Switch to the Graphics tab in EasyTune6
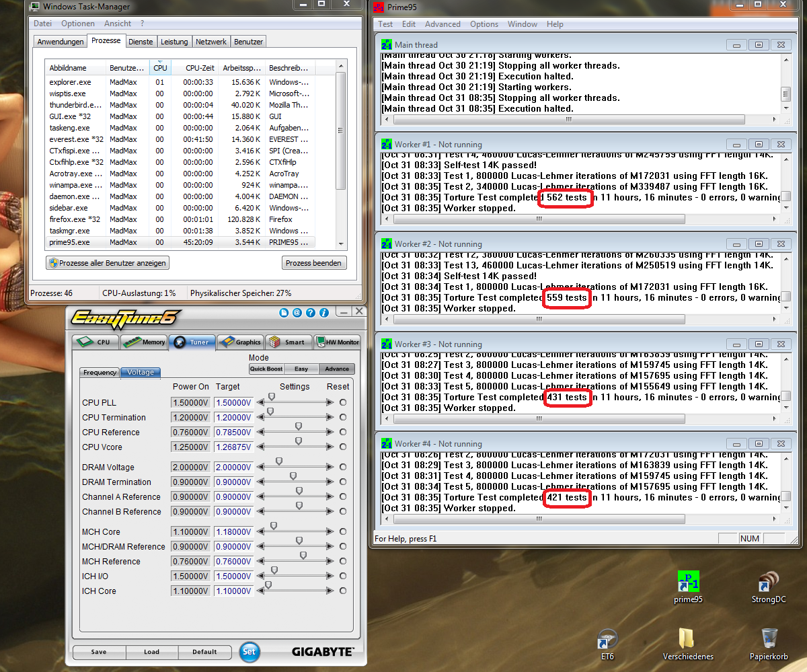 click(240, 342)
